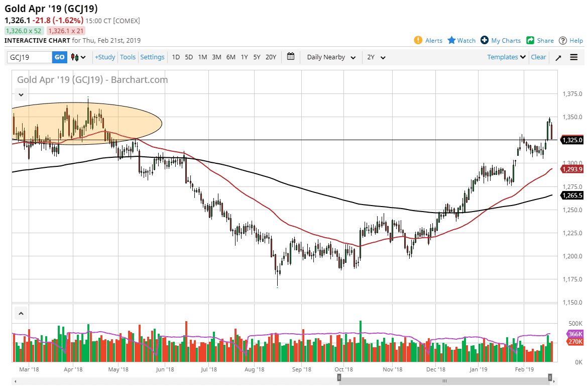Click the range scrollbar center grip
The width and height of the screenshot is (588, 391).
pyautogui.click(x=444, y=381)
